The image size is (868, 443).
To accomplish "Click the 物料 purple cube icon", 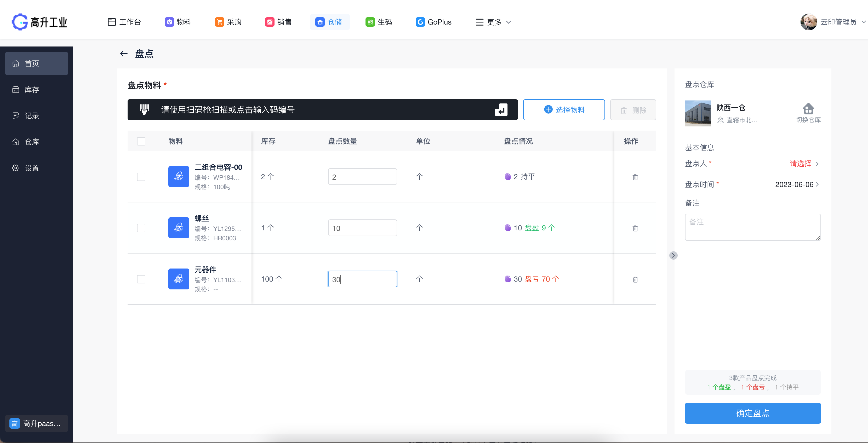I will [x=169, y=22].
